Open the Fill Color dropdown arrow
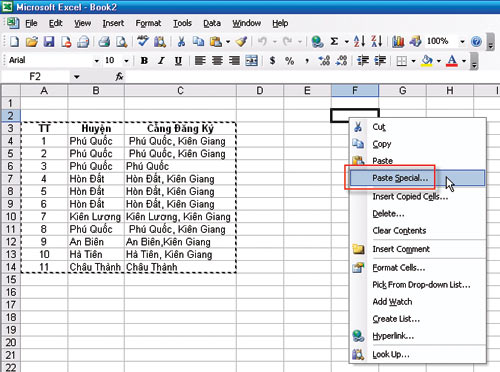 [439, 61]
